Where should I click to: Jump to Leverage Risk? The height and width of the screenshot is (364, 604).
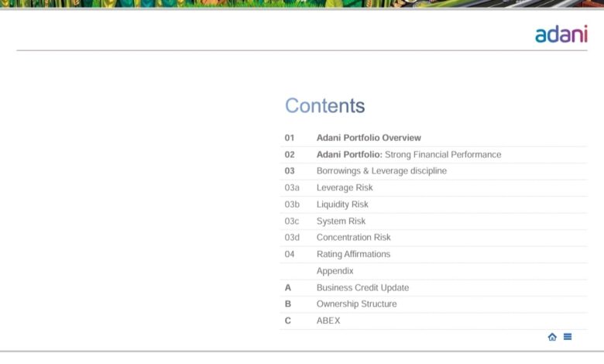(x=345, y=187)
